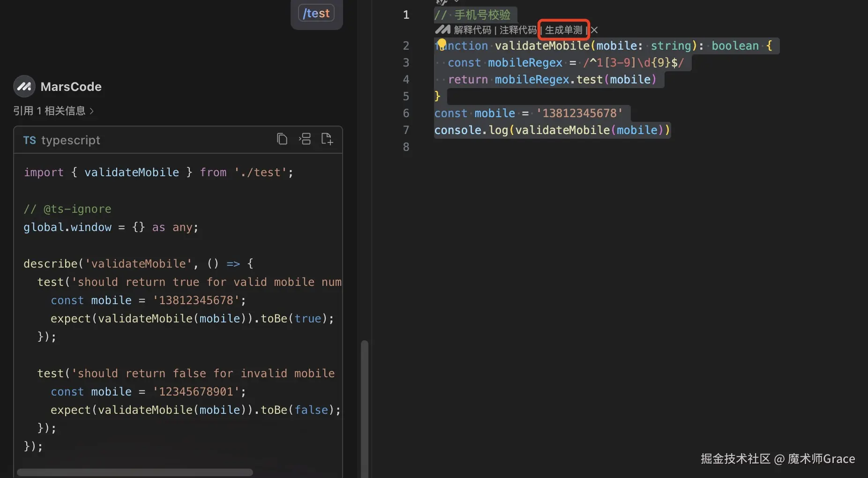Click line number 1 in editor
The height and width of the screenshot is (478, 868).
point(406,15)
